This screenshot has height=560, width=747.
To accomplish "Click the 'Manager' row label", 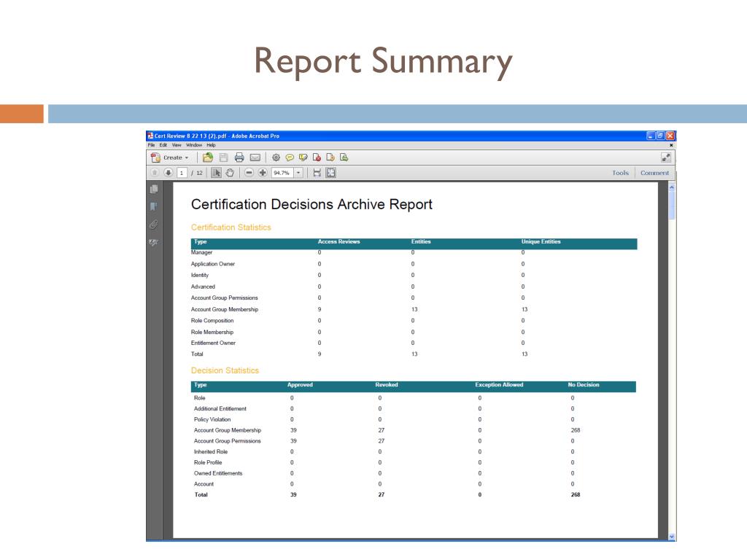I will 202,252.
